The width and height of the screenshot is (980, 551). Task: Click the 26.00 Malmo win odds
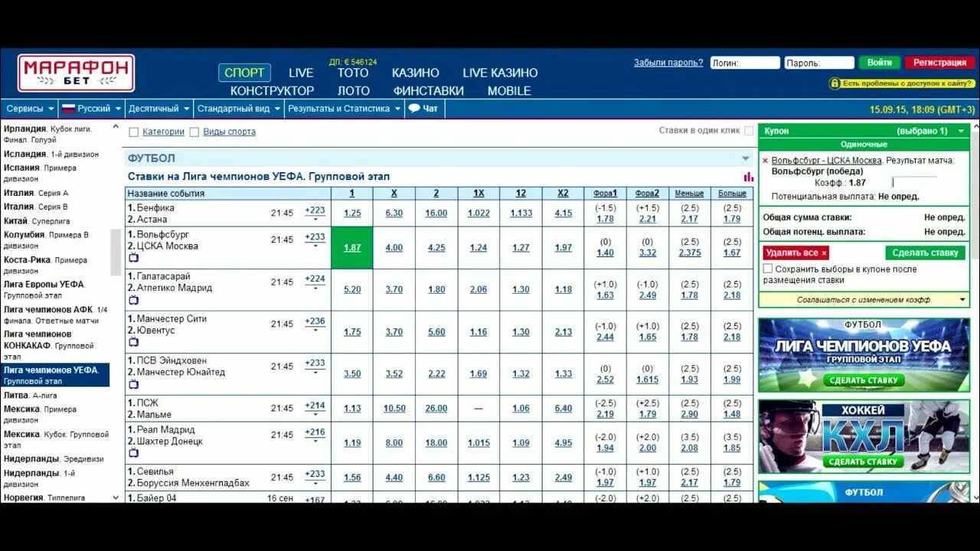click(436, 409)
